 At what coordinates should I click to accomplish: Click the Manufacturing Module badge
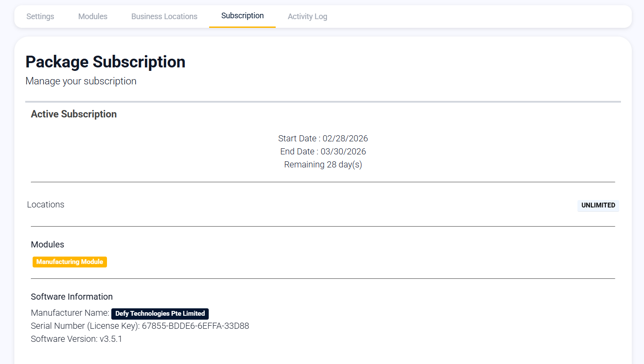70,262
